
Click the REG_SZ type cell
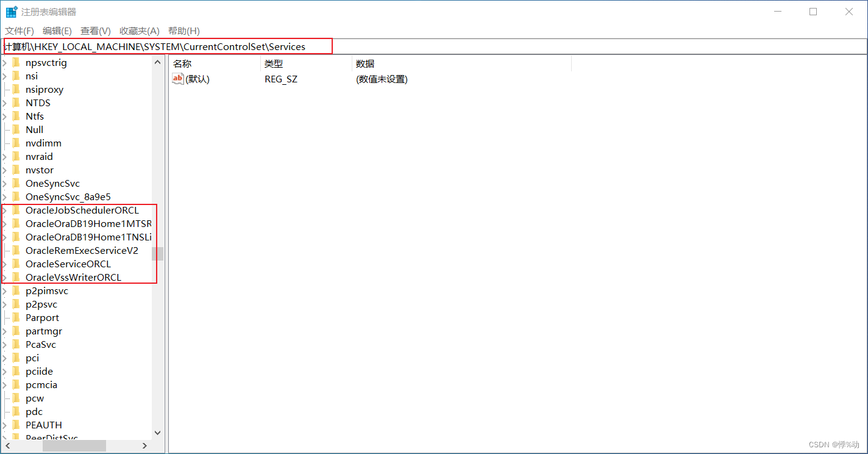point(281,79)
